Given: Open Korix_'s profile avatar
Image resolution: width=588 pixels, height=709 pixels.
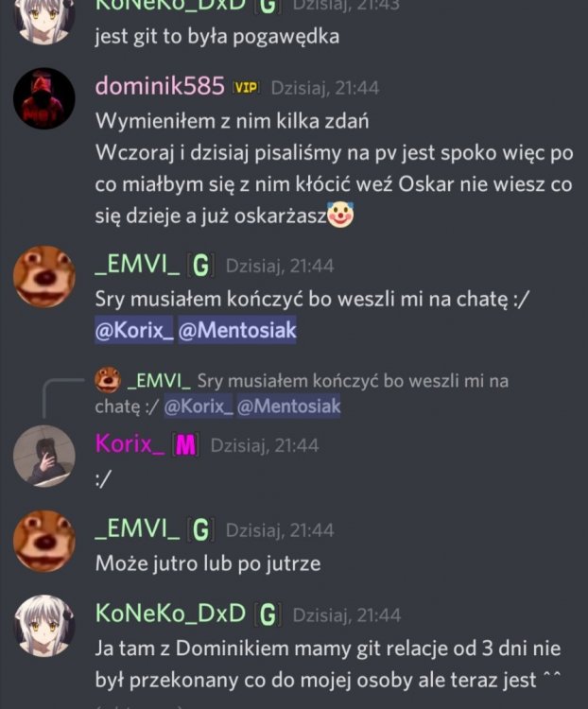Looking at the screenshot, I should pyautogui.click(x=43, y=456).
